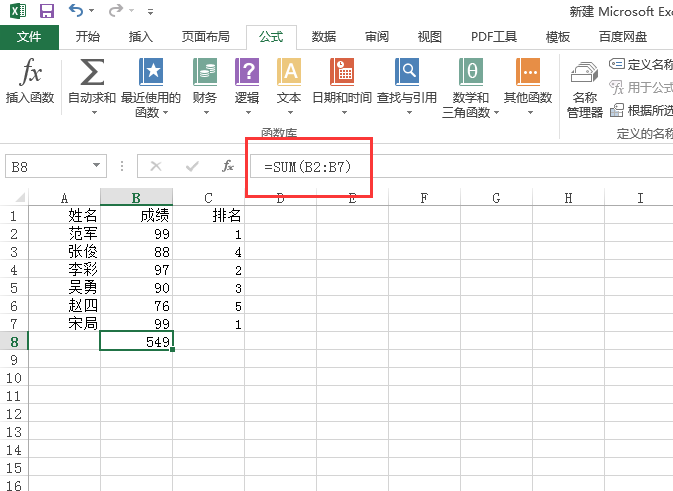Click the Redo arrow icon
The image size is (673, 491).
(115, 10)
